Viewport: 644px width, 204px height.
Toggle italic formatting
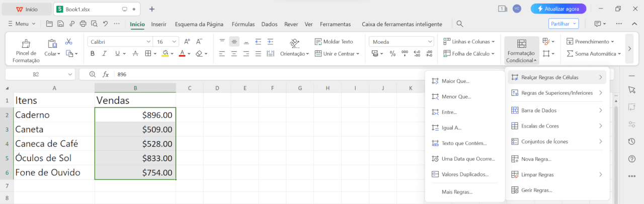pos(105,53)
